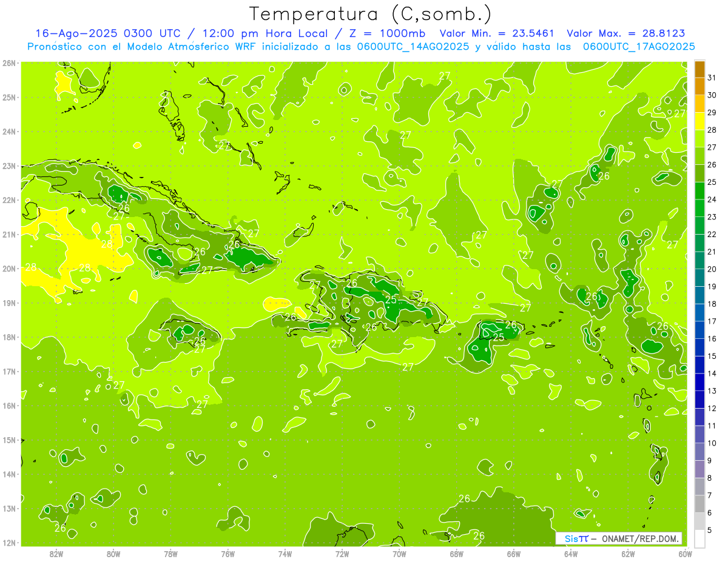Click longitude axis label 66W
The width and height of the screenshot is (728, 562).
[514, 554]
